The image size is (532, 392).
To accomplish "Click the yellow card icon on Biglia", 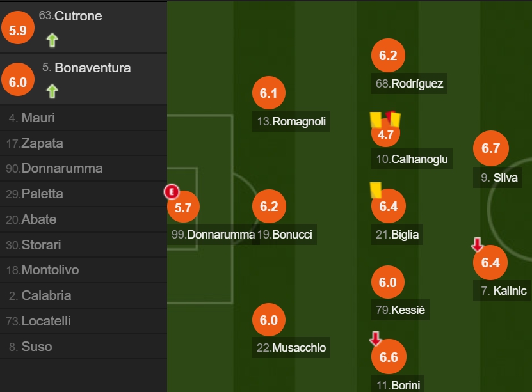I will 376,190.
